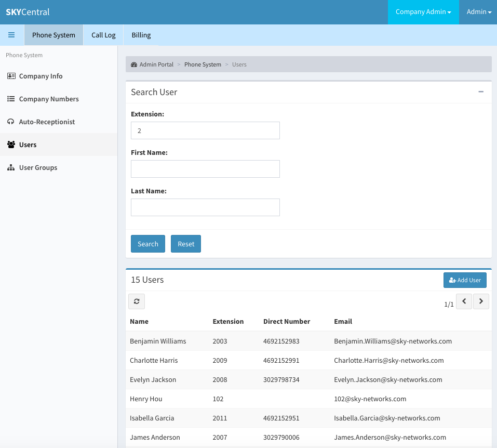Focus the Extension input field
The height and width of the screenshot is (448, 497).
coord(205,130)
